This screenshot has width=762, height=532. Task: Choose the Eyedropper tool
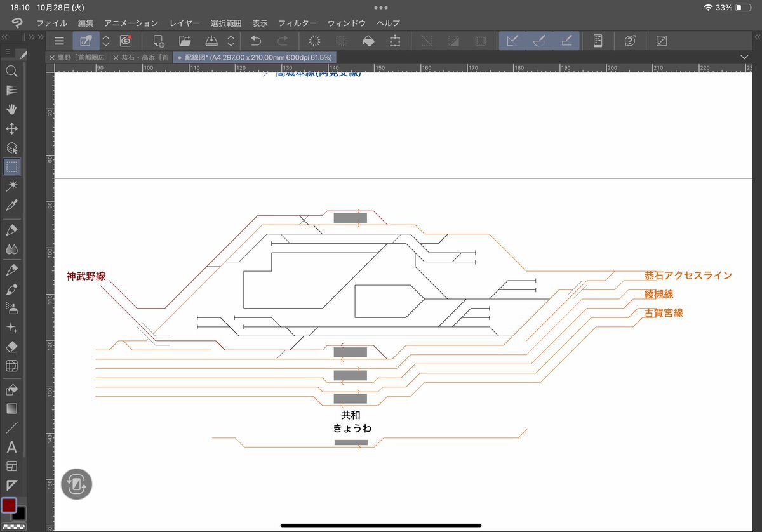tap(11, 205)
